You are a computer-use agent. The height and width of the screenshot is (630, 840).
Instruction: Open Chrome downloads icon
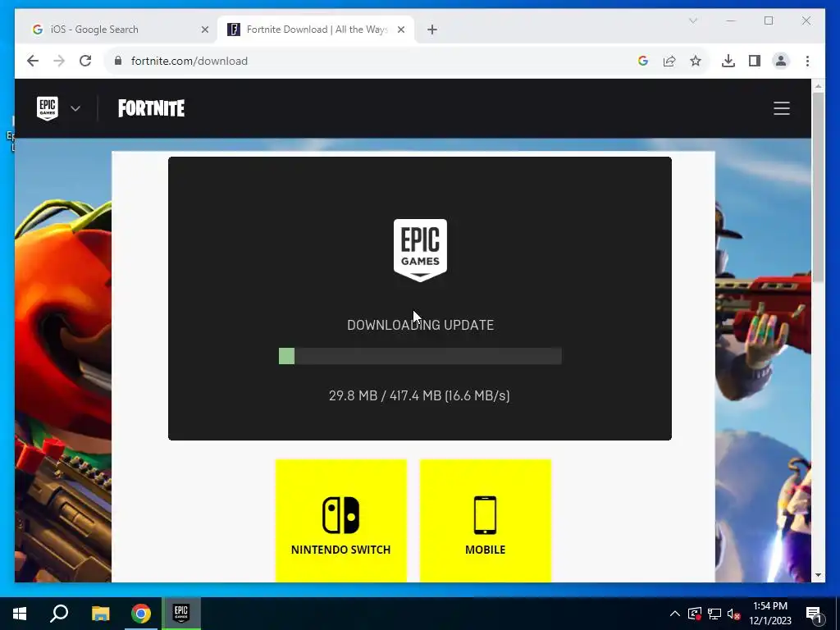click(728, 61)
